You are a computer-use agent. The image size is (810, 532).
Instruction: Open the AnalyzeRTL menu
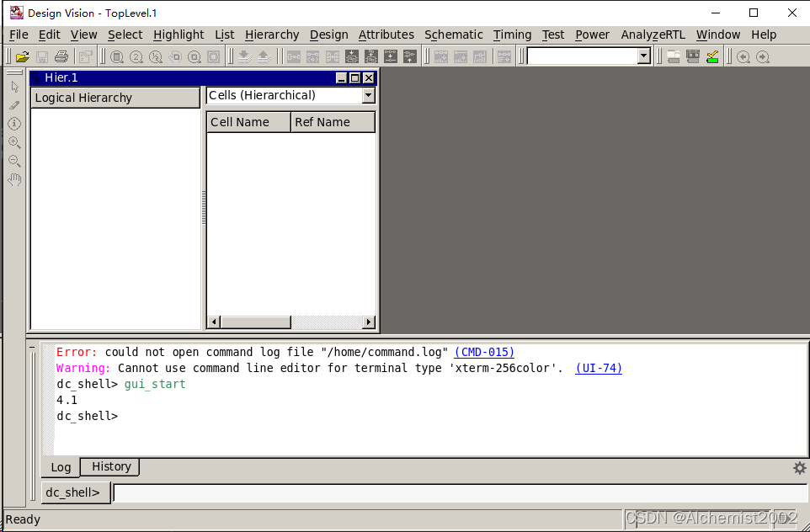pos(653,35)
